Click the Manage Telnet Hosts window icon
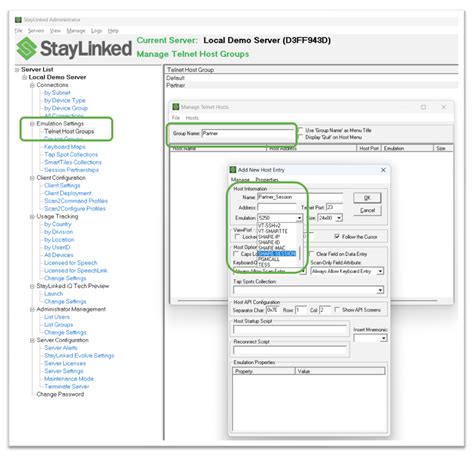 176,107
